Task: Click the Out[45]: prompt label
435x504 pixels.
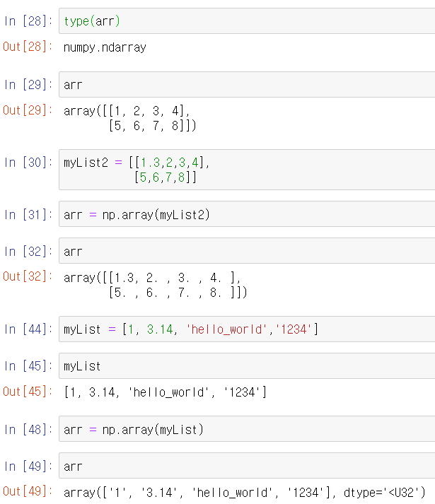Action: coord(28,392)
